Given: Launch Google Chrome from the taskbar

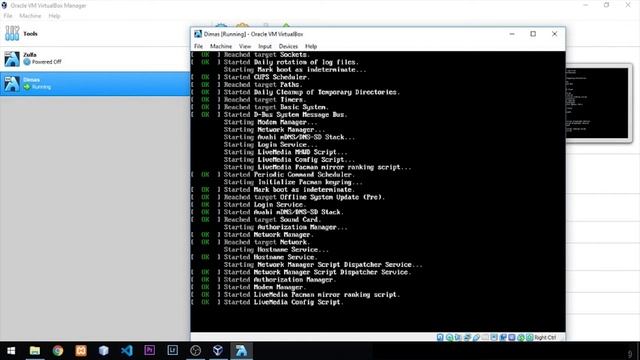Looking at the screenshot, I should [x=58, y=351].
